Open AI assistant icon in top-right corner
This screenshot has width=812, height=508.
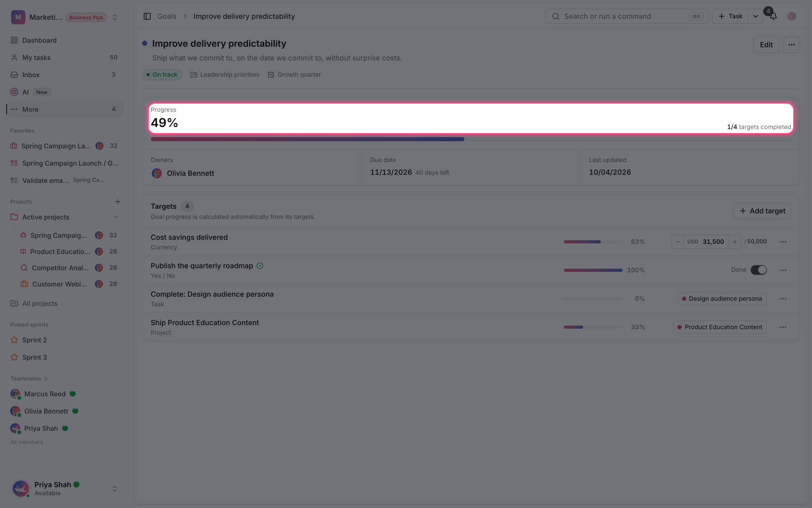(x=792, y=16)
